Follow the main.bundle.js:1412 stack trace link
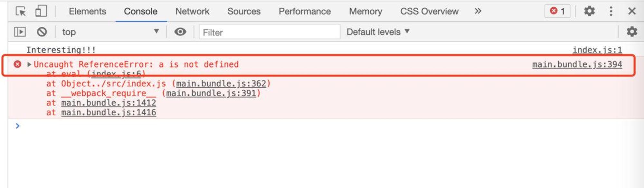 109,103
